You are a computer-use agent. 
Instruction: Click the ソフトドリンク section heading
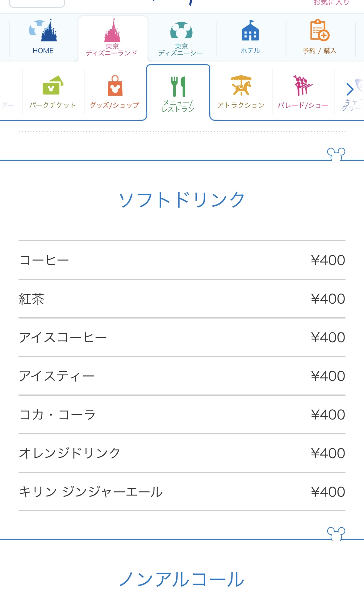click(x=182, y=200)
